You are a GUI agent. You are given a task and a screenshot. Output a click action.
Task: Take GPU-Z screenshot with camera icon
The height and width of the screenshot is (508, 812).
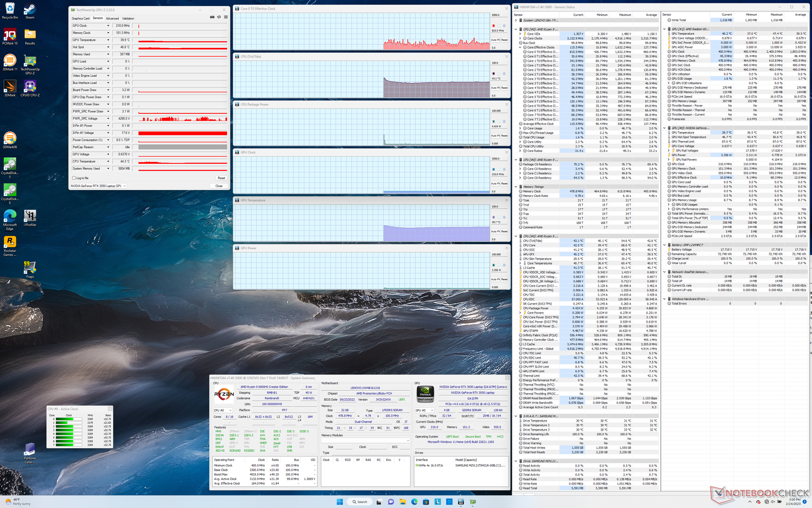(x=212, y=17)
